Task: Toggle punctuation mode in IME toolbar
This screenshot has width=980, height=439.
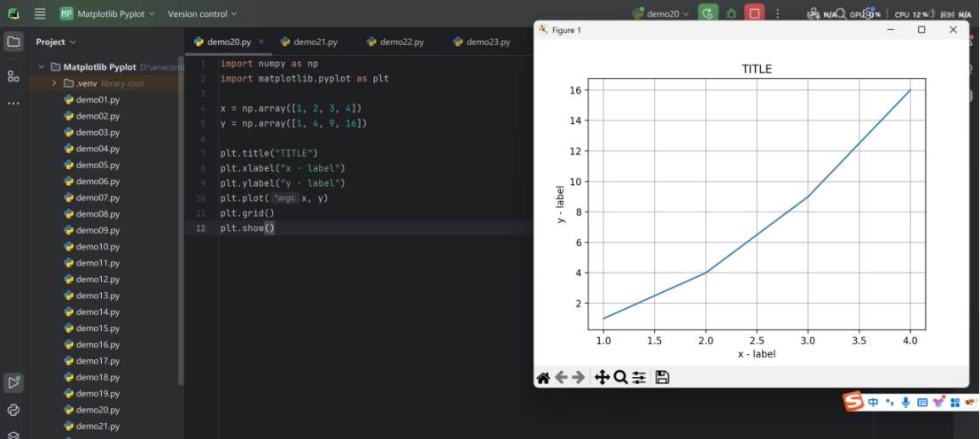Action: tap(890, 403)
